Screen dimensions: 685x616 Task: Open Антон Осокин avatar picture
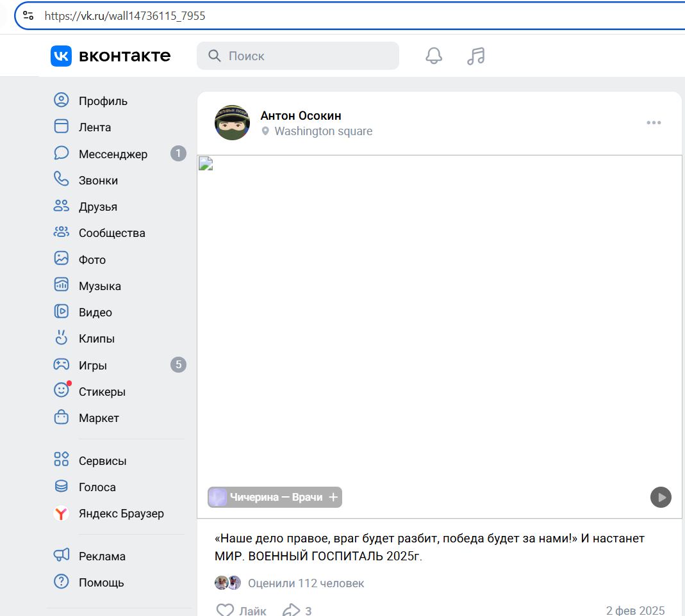(x=233, y=123)
